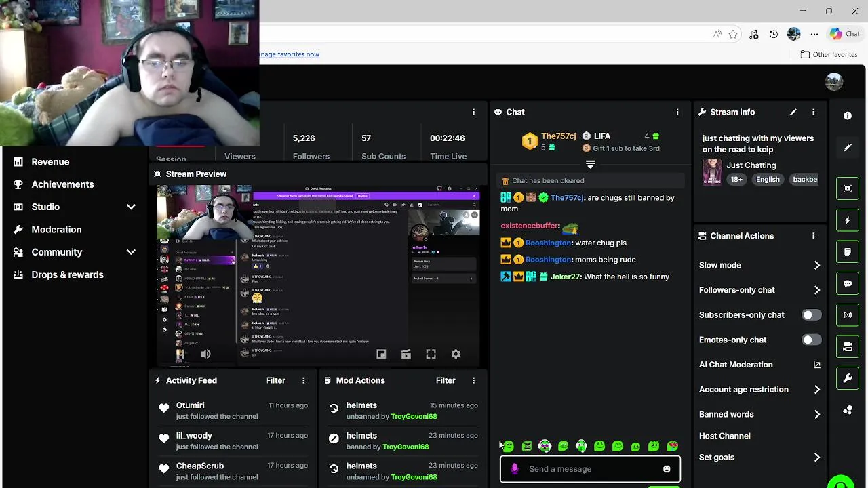Toggle chat bubble widget in right rail
This screenshot has width=868, height=488.
pyautogui.click(x=847, y=283)
